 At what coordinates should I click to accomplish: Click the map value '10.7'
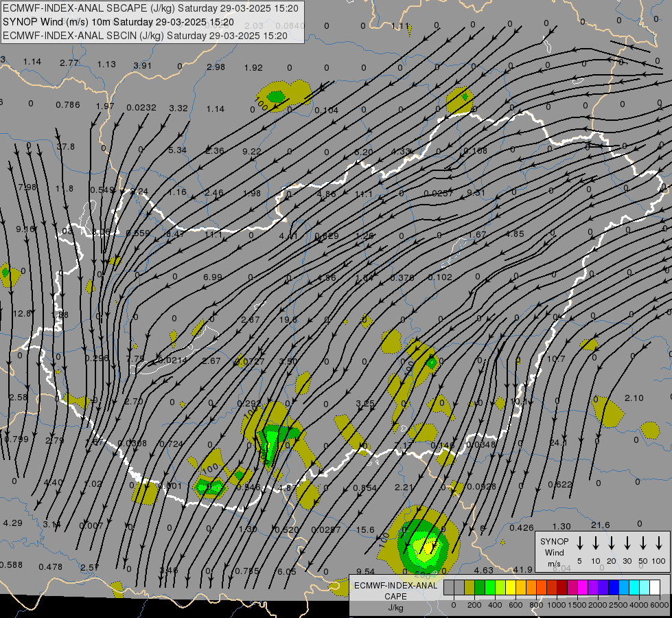pos(556,358)
